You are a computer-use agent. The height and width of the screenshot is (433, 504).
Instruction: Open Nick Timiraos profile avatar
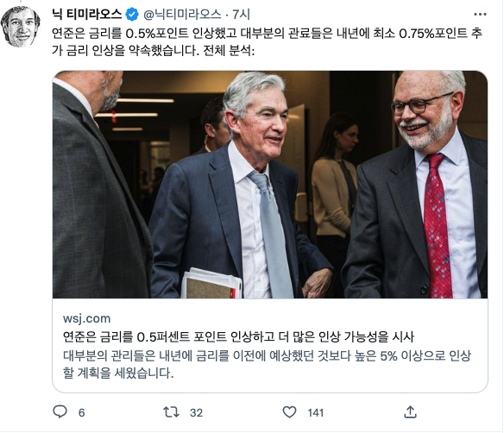pyautogui.click(x=21, y=27)
